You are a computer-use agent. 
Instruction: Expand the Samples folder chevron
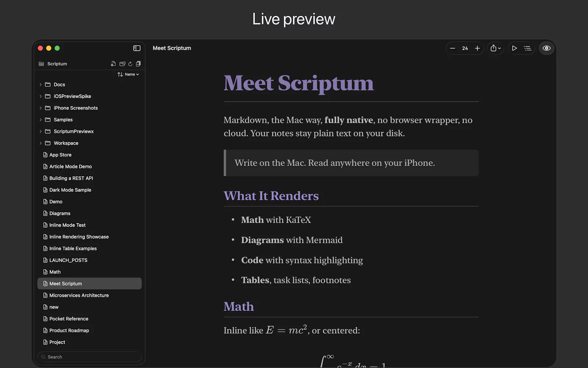pyautogui.click(x=40, y=120)
